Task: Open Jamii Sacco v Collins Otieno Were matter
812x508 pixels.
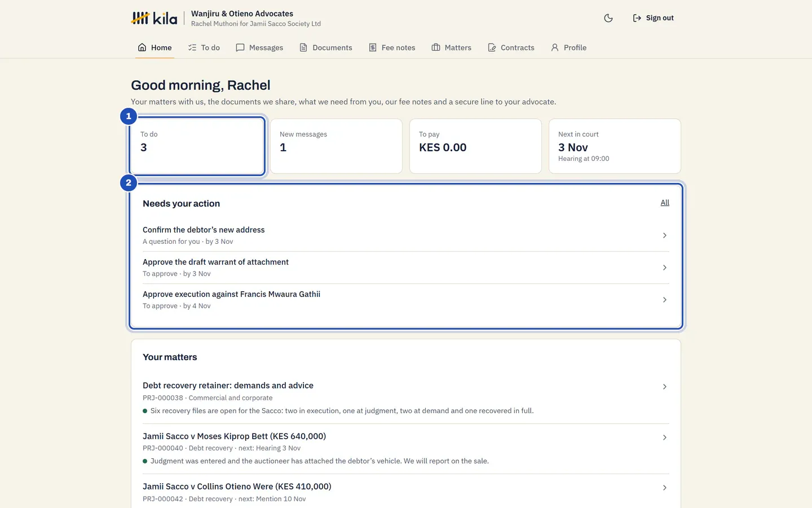Action: click(406, 492)
